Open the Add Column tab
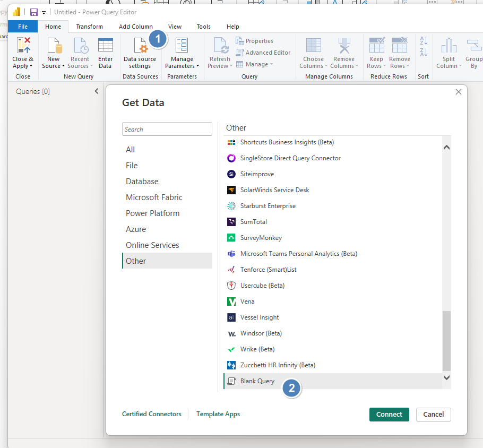This screenshot has height=448, width=483. pyautogui.click(x=135, y=27)
